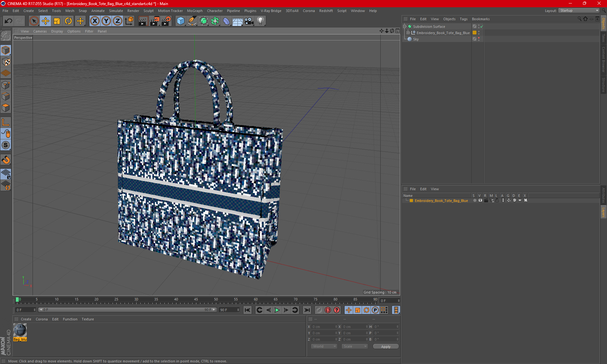Toggle Autokeying red button
This screenshot has width=607, height=364.
tap(328, 310)
